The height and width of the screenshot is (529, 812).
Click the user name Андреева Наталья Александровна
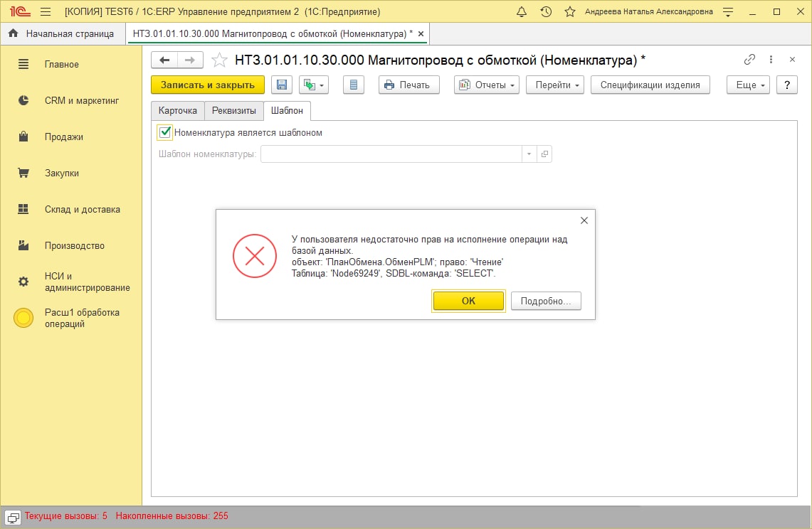(649, 11)
